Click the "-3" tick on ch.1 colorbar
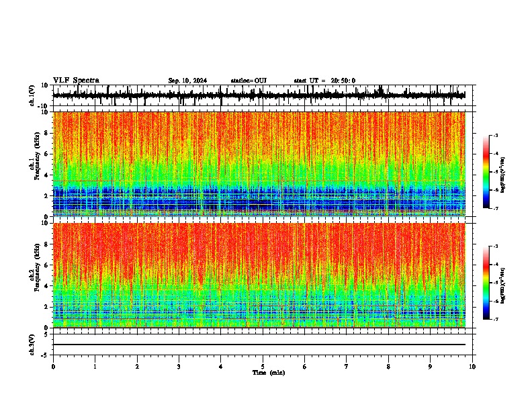Viewport: 532px width, 411px height. (496, 135)
